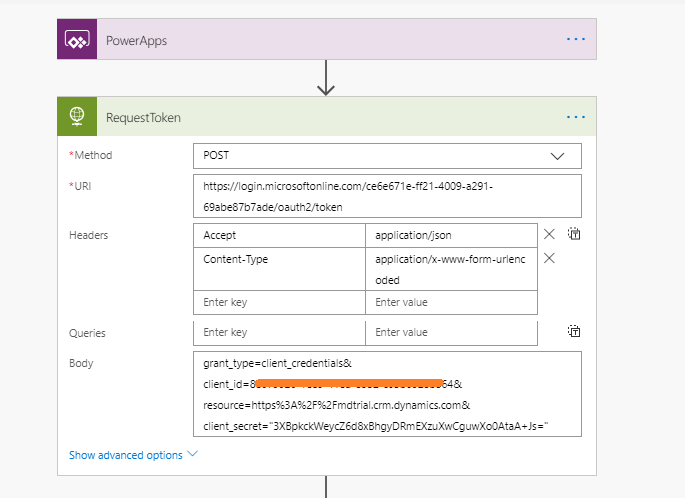The height and width of the screenshot is (498, 685).
Task: Expand the Method dropdown showing POST
Action: click(x=387, y=156)
